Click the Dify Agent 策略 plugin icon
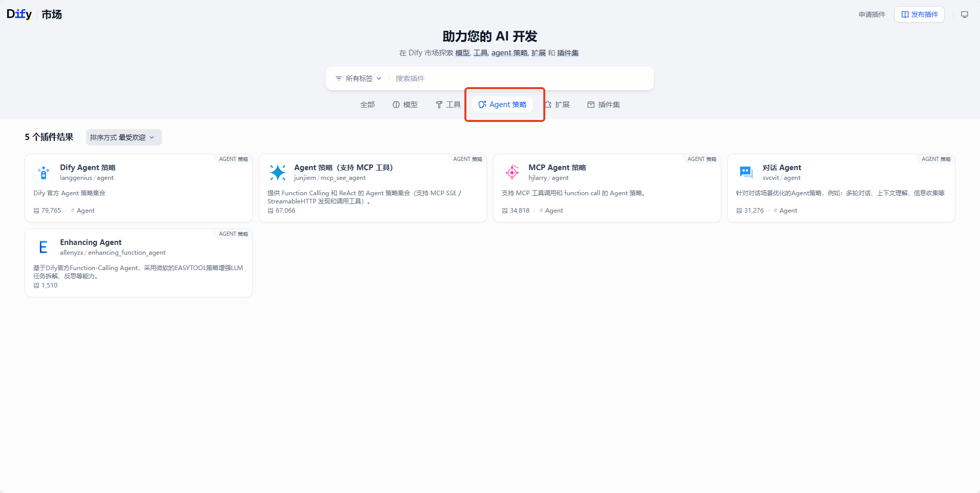The height and width of the screenshot is (493, 980). click(44, 173)
